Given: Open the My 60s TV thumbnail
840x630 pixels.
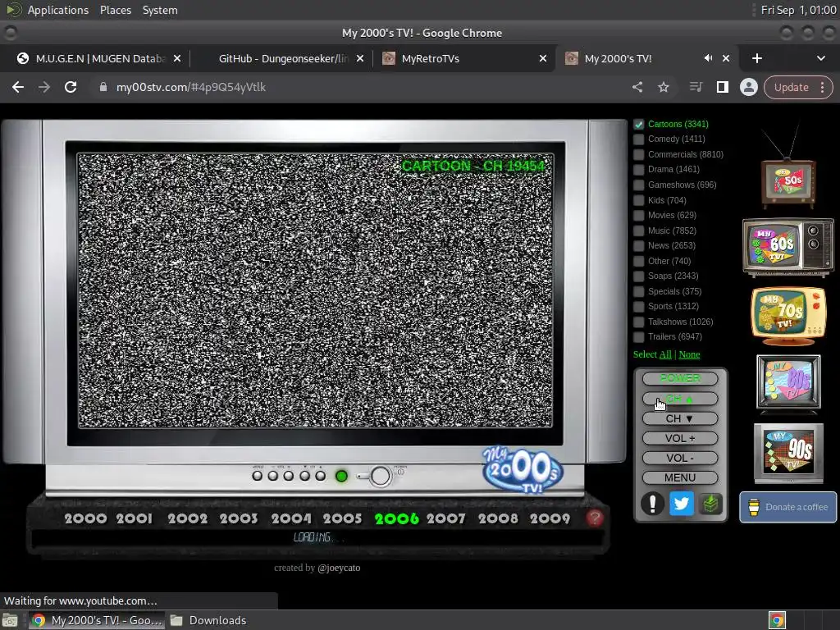Looking at the screenshot, I should 787,247.
